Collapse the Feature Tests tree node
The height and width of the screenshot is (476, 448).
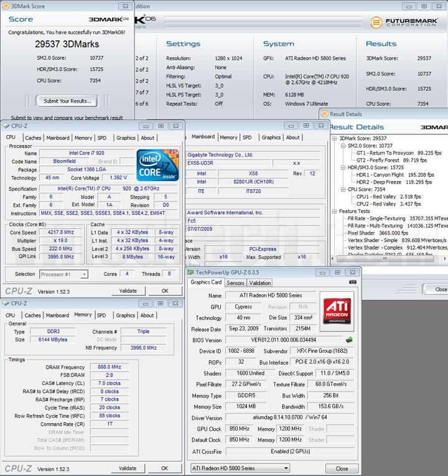[x=334, y=212]
